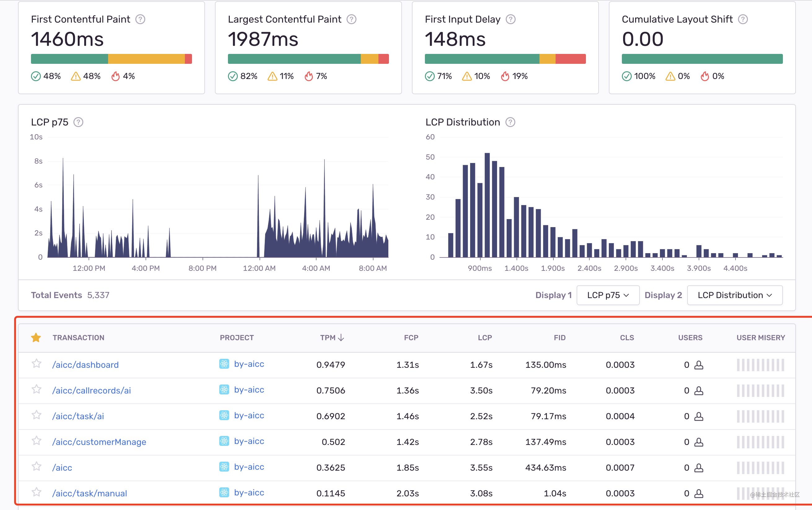Star the /aicc/dashboard transaction
Screen dimensions: 812x510
click(x=37, y=364)
